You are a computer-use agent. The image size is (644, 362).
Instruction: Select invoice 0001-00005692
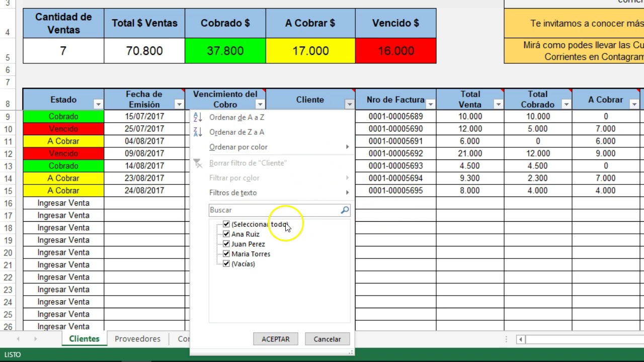[x=395, y=153]
